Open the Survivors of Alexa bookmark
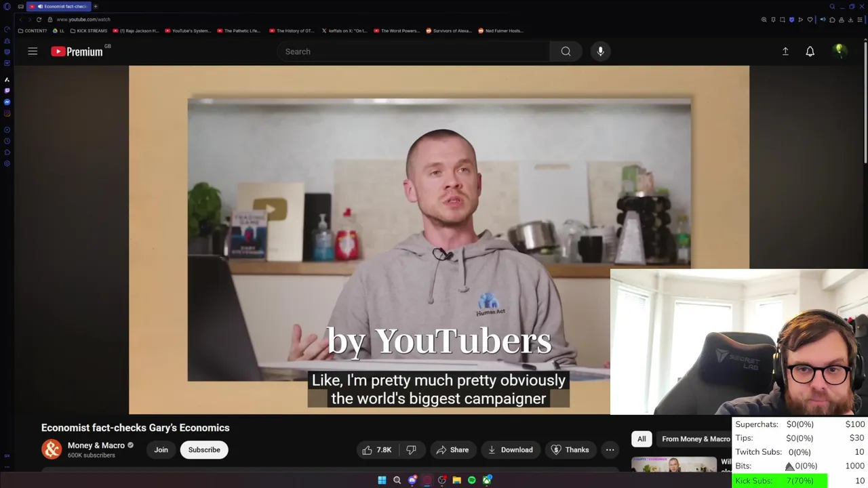868x488 pixels. (448, 30)
